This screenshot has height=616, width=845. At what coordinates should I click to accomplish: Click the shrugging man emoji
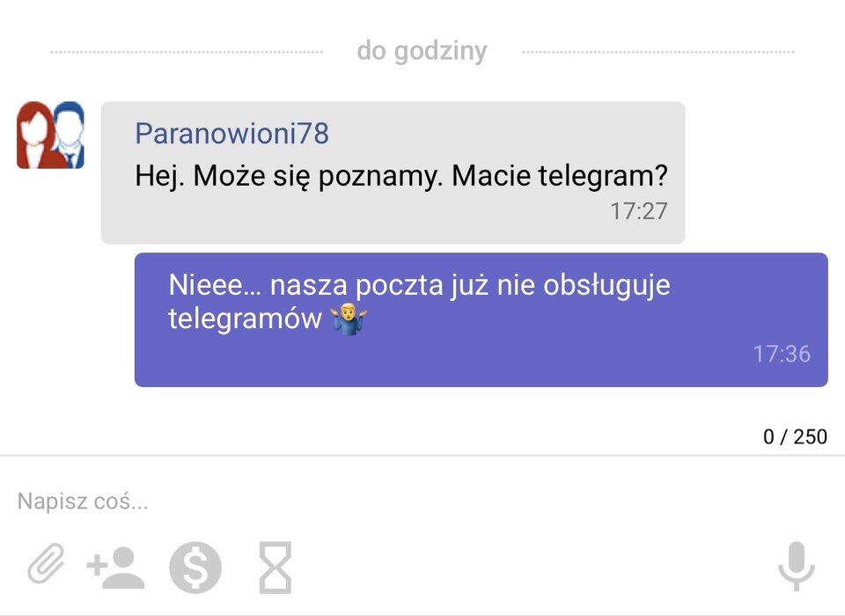point(349,319)
